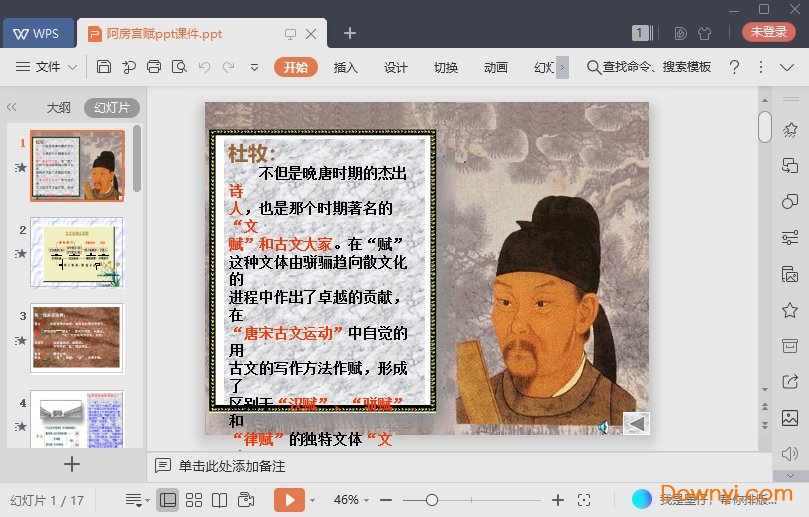Select slide 2 thumbnail

[x=77, y=252]
